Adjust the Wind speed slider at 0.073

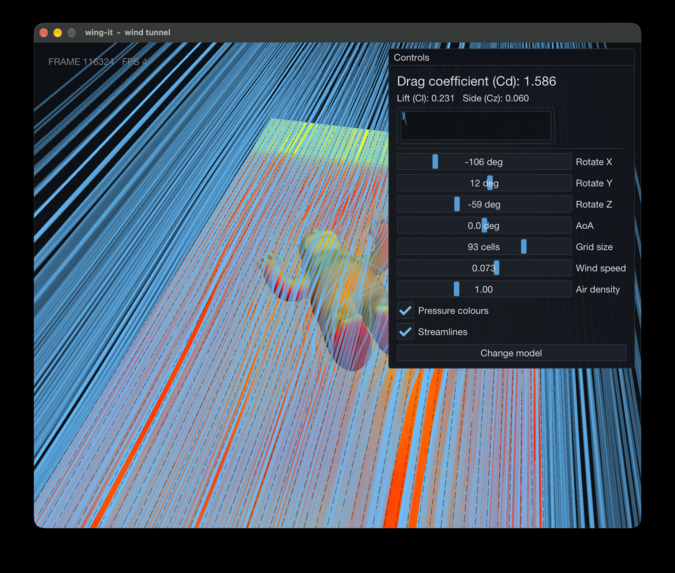[x=484, y=268]
